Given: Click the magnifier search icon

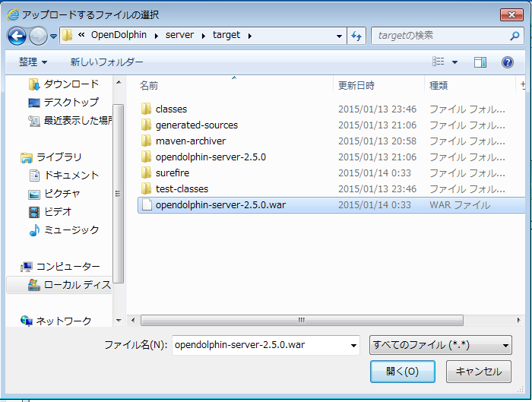Looking at the screenshot, I should coord(515,36).
